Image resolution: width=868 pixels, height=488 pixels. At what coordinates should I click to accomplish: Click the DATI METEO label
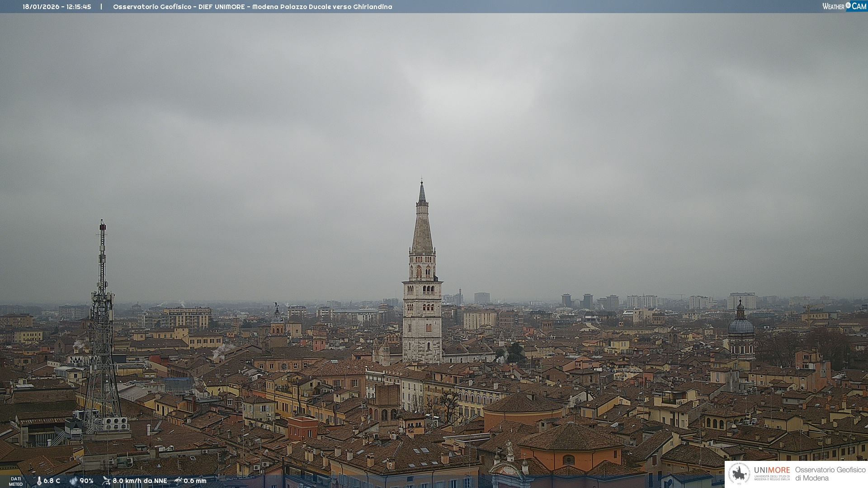click(x=16, y=481)
